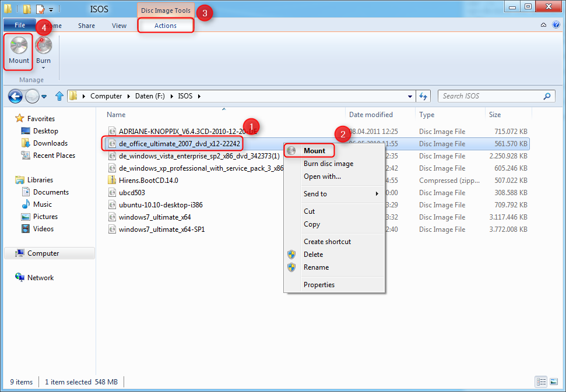Expand the arrow after Daten (F:) in breadcrumb
Screen dimensions: 566x392
(172, 96)
